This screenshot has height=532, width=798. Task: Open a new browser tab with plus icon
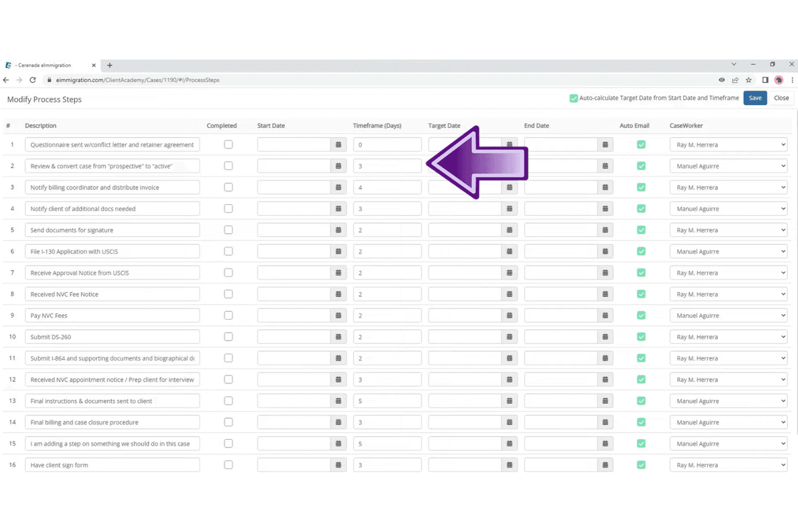pos(109,65)
